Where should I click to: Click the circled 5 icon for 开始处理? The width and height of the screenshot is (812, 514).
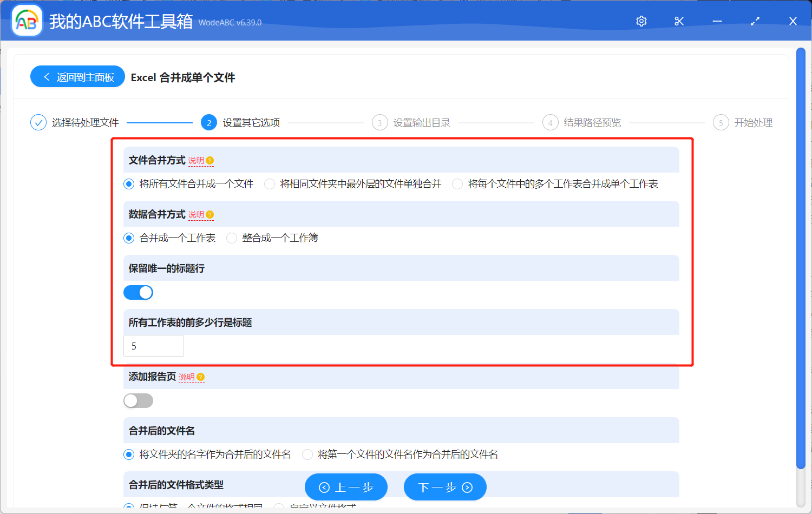(721, 122)
